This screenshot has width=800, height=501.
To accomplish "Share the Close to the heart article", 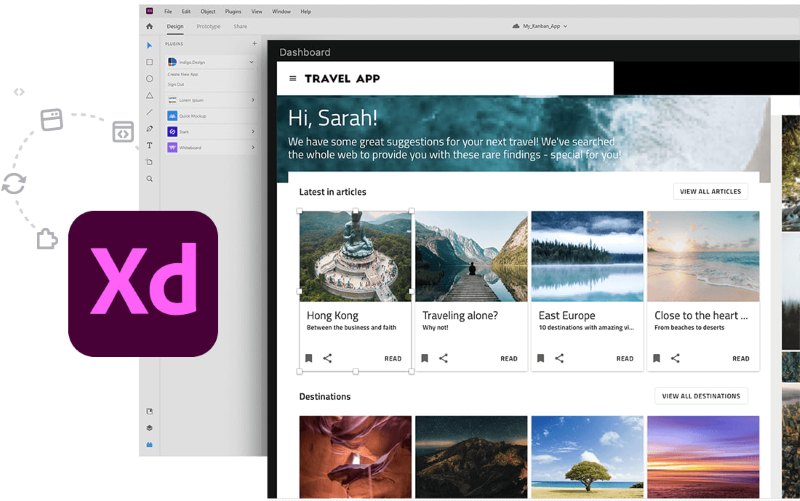I will point(675,358).
